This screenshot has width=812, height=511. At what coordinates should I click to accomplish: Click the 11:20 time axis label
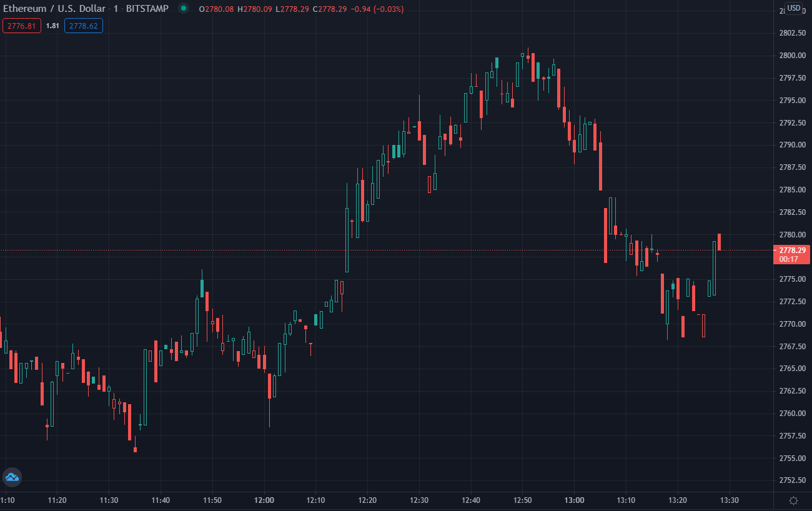57,500
